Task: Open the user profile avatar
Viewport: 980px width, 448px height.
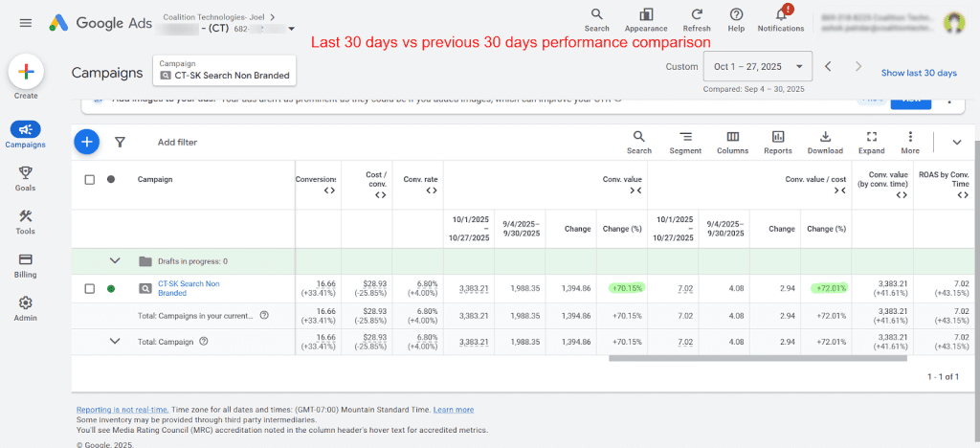Action: [953, 22]
